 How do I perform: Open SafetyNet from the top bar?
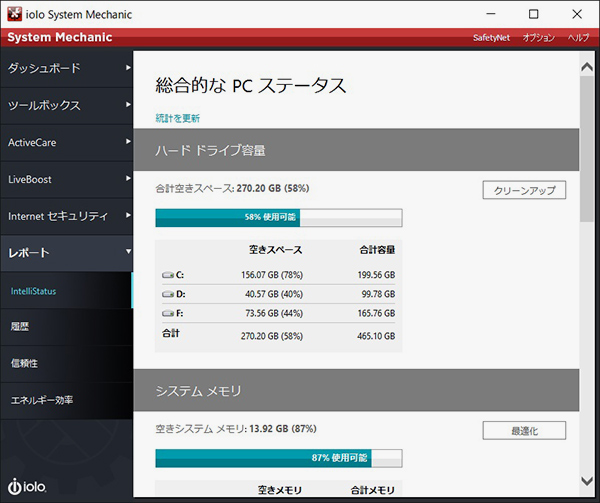[x=491, y=38]
